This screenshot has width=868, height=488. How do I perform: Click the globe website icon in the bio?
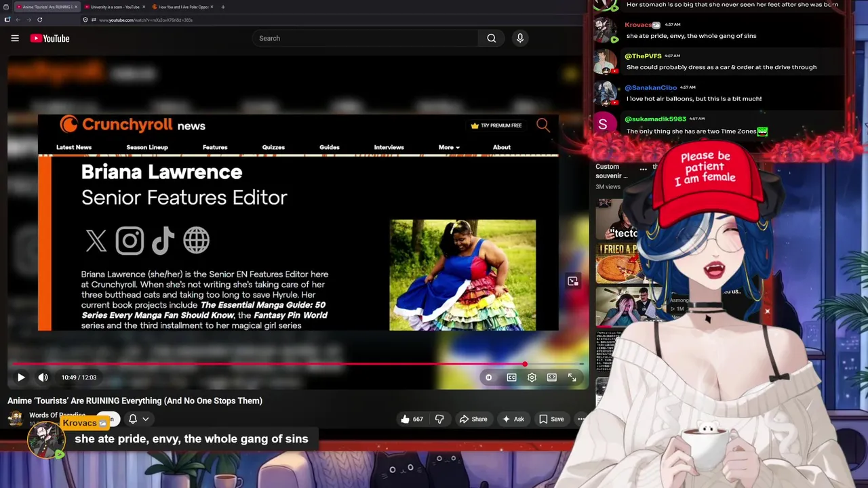[196, 241]
